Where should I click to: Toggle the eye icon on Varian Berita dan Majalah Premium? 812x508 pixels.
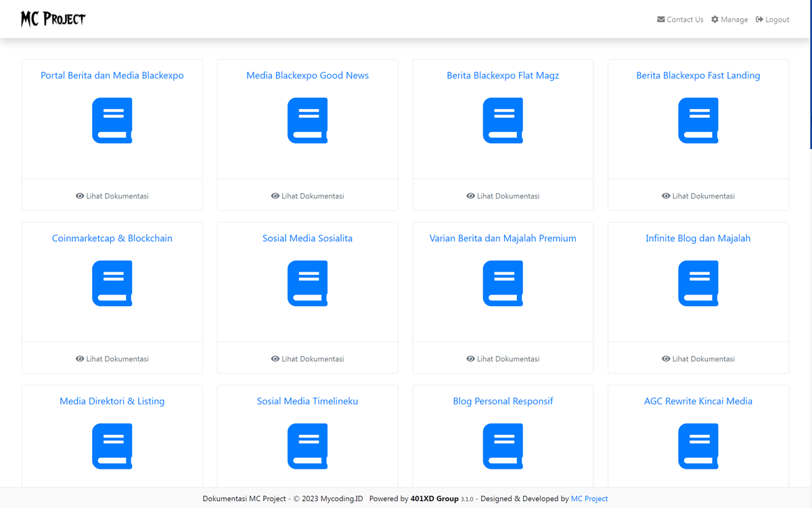coord(470,359)
